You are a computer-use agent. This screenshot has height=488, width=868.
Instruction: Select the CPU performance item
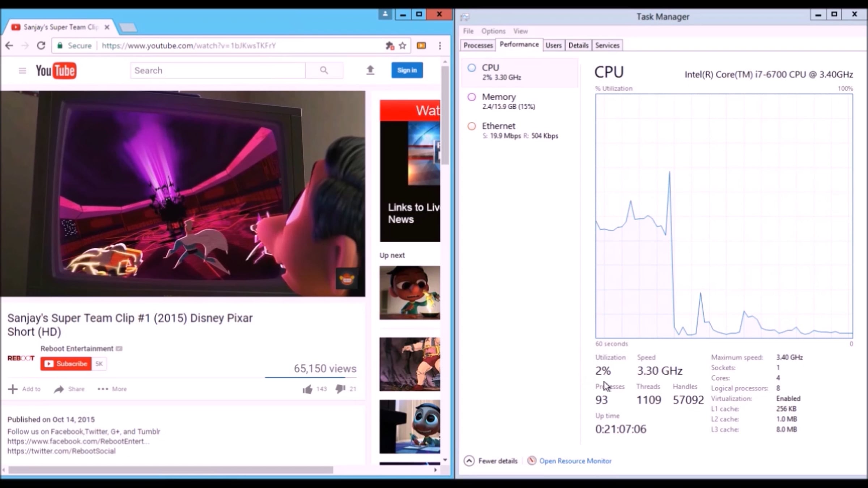pyautogui.click(x=520, y=72)
